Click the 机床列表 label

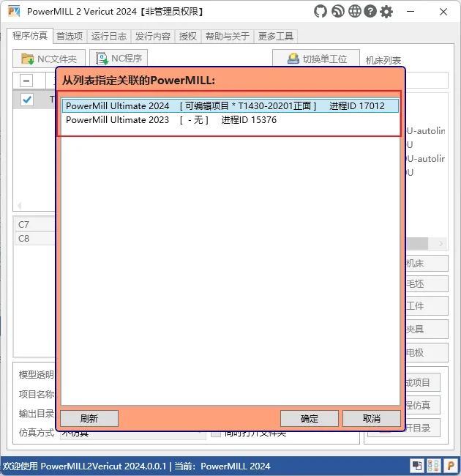click(x=383, y=60)
